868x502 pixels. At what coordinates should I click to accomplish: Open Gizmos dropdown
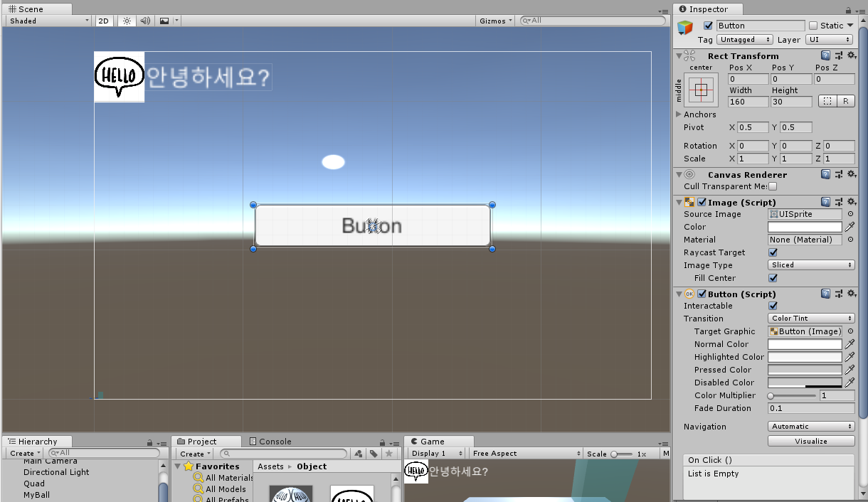coord(496,21)
